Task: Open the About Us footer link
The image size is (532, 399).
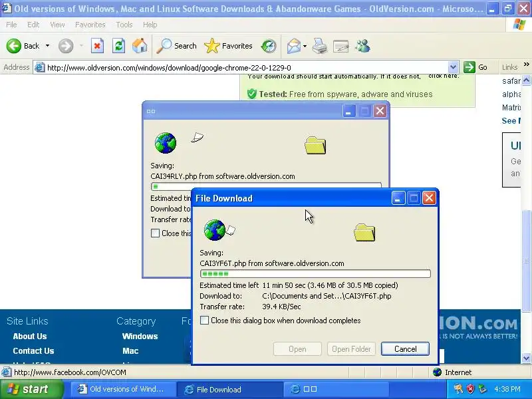Action: 30,336
